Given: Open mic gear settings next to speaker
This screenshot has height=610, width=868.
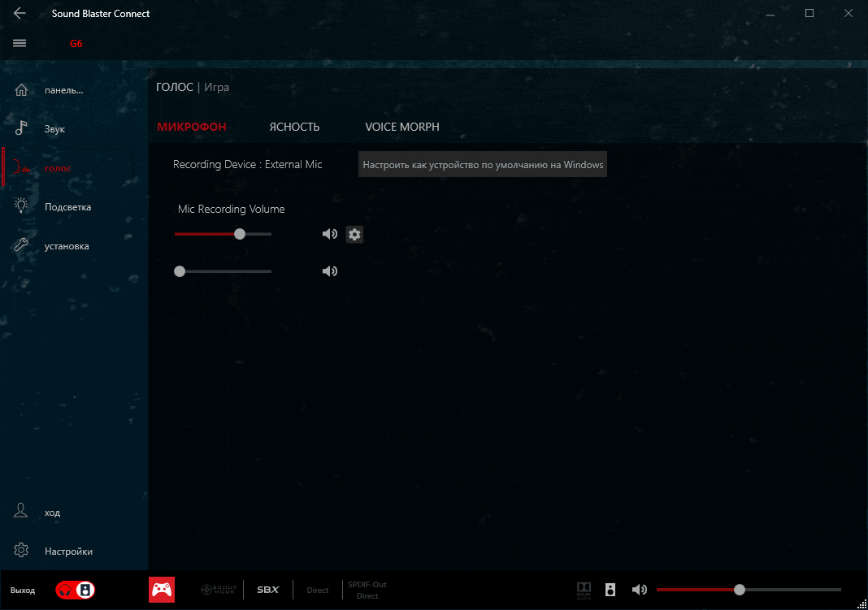Looking at the screenshot, I should (x=354, y=234).
